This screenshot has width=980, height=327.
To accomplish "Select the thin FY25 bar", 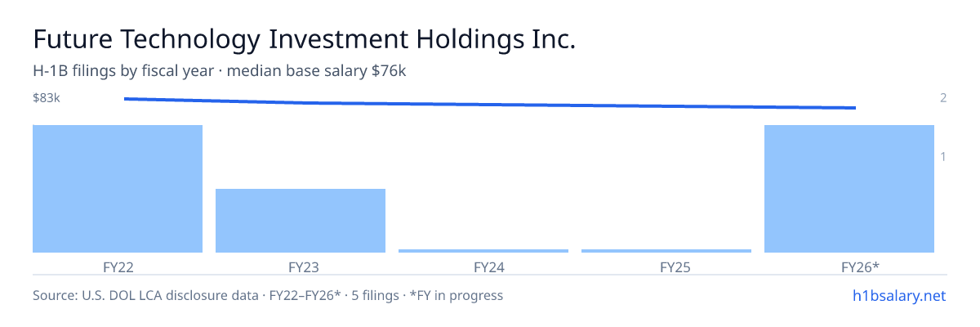I will tap(666, 251).
